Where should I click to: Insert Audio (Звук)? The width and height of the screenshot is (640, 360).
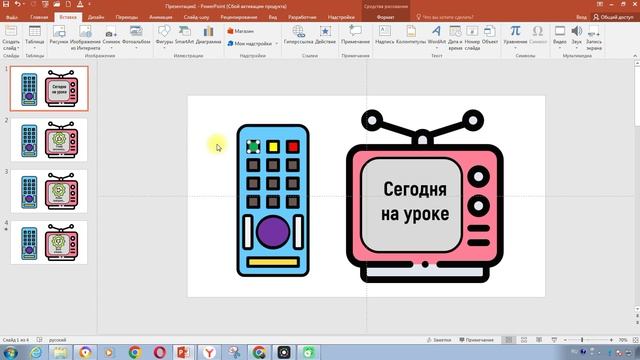[x=576, y=37]
